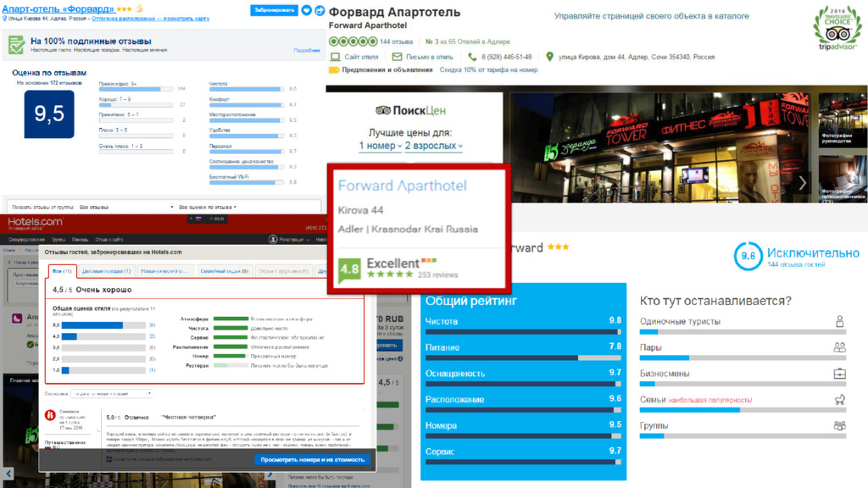This screenshot has height=488, width=868.
Task: Click the Hotels.com logo
Action: (x=36, y=223)
